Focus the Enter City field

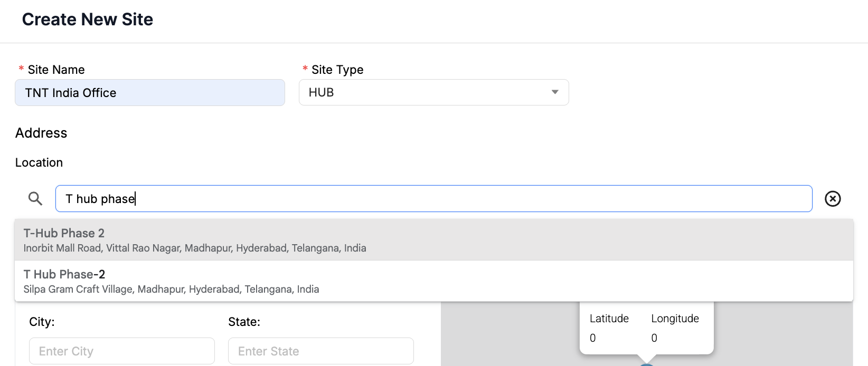click(122, 351)
